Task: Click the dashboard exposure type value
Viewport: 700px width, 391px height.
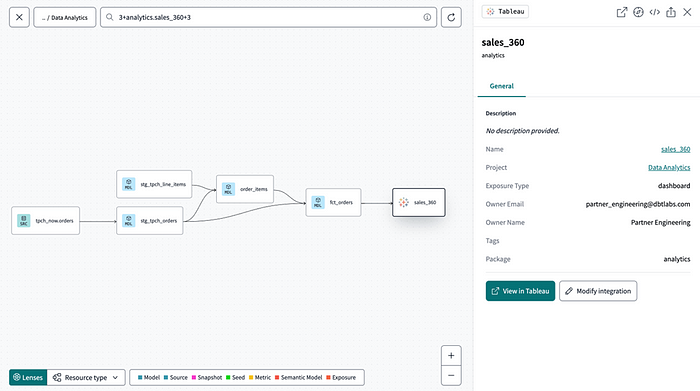Action: pyautogui.click(x=674, y=186)
